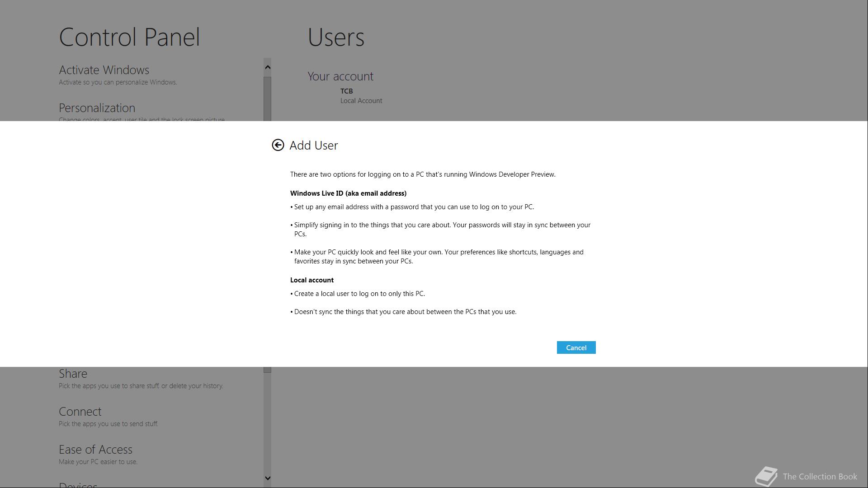Screen dimensions: 868x488
Task: Click the Local account heading in dialog
Action: (x=312, y=280)
